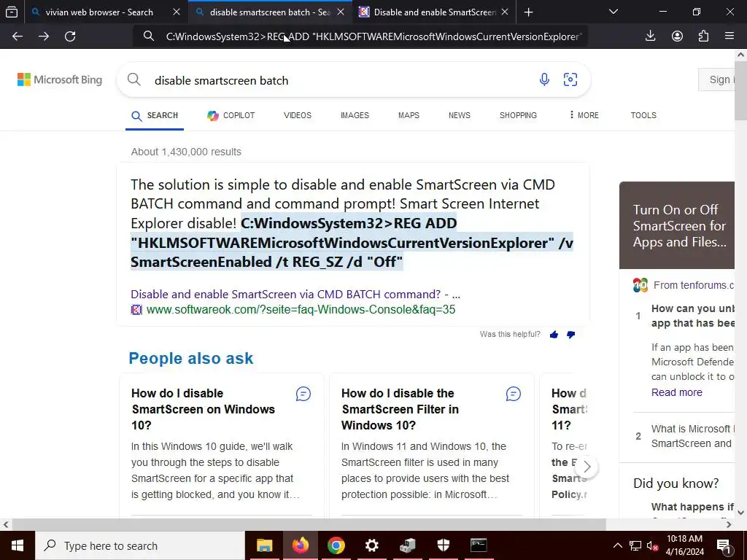Click the Bing search box text
Screen dimensions: 747x560
(x=221, y=80)
